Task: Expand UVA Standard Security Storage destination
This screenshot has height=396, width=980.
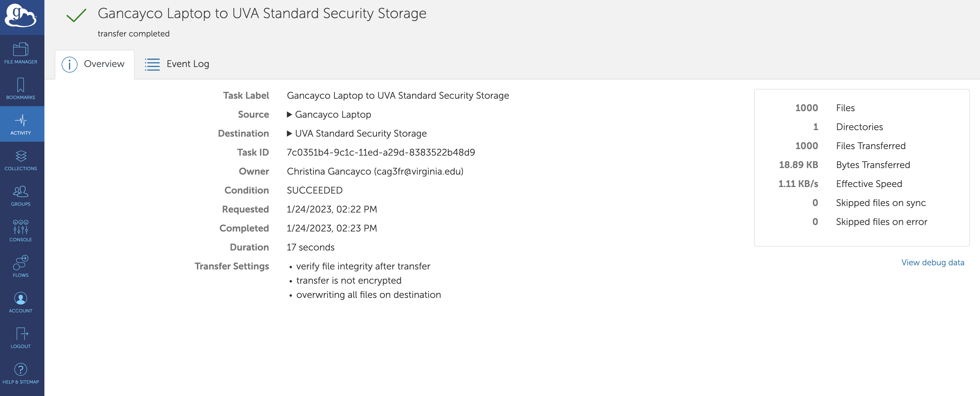Action: [290, 134]
